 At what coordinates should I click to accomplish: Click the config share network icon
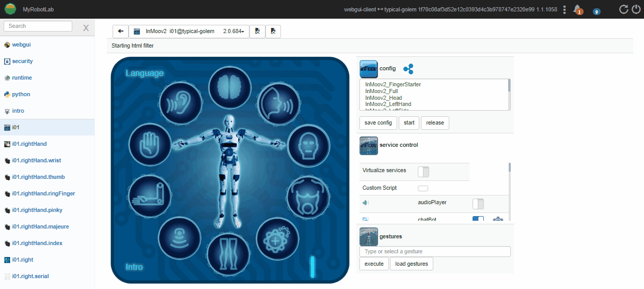tap(408, 69)
